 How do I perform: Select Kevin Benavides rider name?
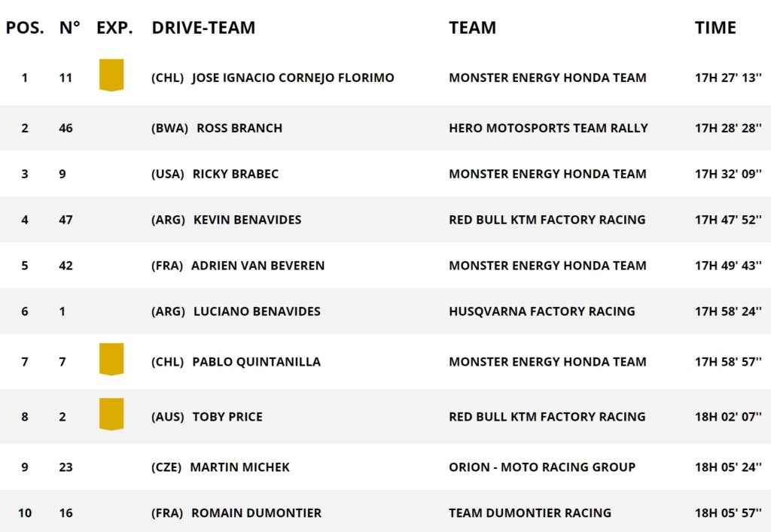coord(247,220)
